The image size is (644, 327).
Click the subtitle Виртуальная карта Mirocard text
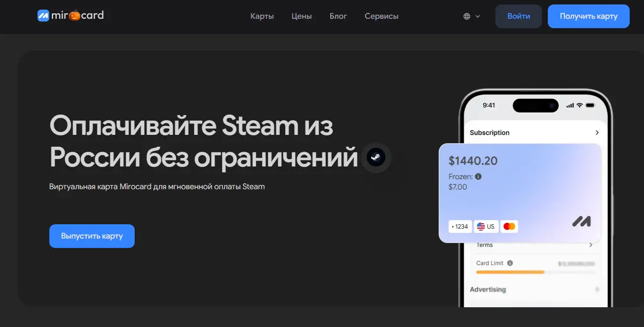click(x=157, y=187)
